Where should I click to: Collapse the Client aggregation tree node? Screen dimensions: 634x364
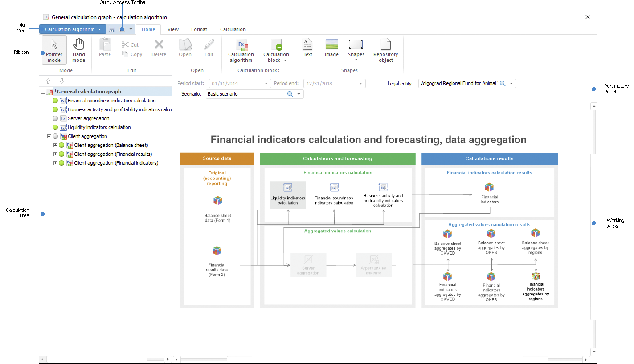coord(49,136)
